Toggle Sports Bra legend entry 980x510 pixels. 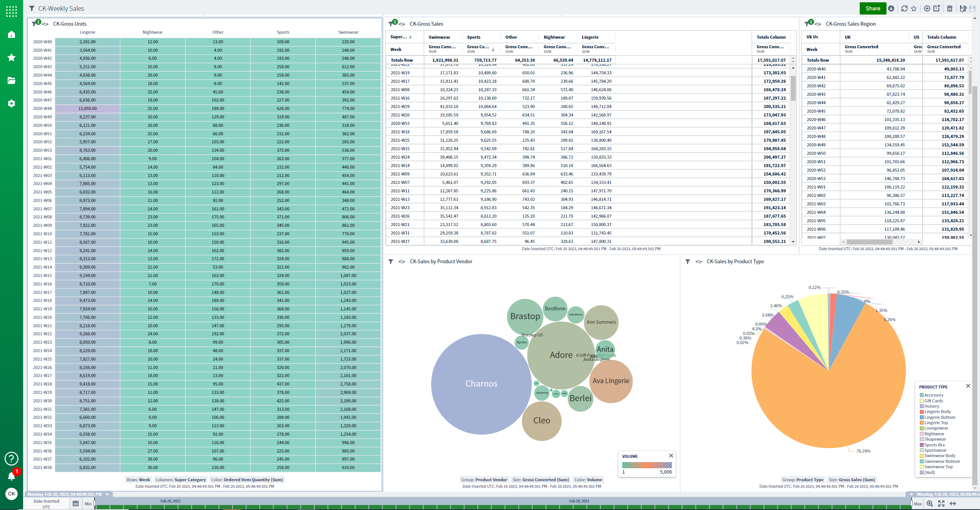(934, 445)
